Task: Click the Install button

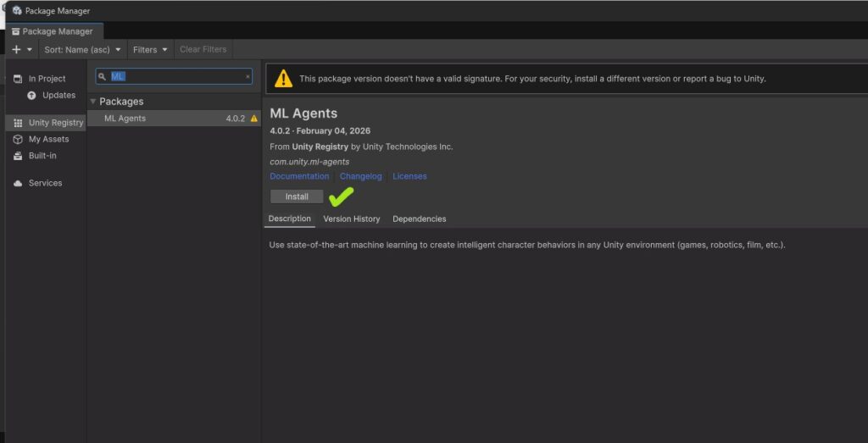Action: click(x=297, y=197)
